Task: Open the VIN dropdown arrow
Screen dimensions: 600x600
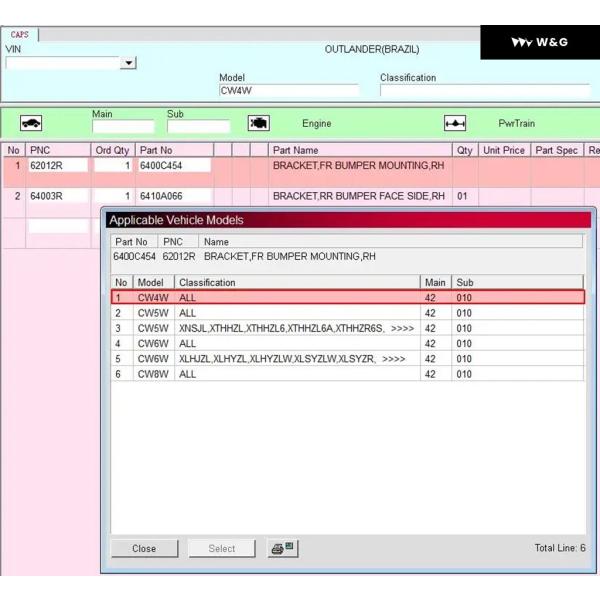Action: click(x=128, y=63)
